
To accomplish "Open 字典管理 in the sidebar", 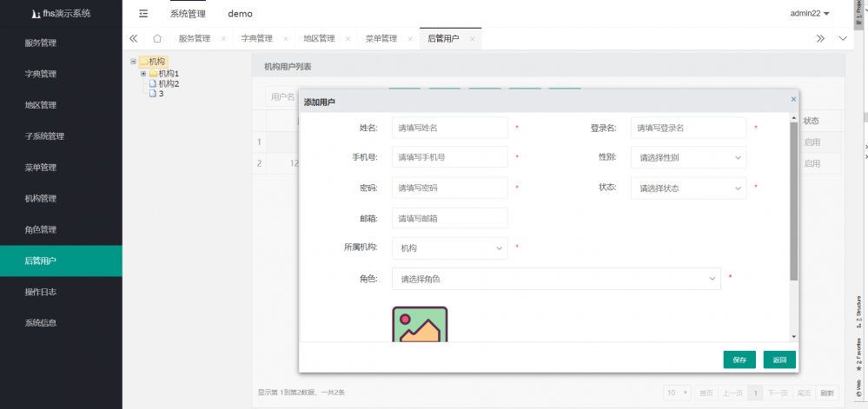I will [61, 74].
